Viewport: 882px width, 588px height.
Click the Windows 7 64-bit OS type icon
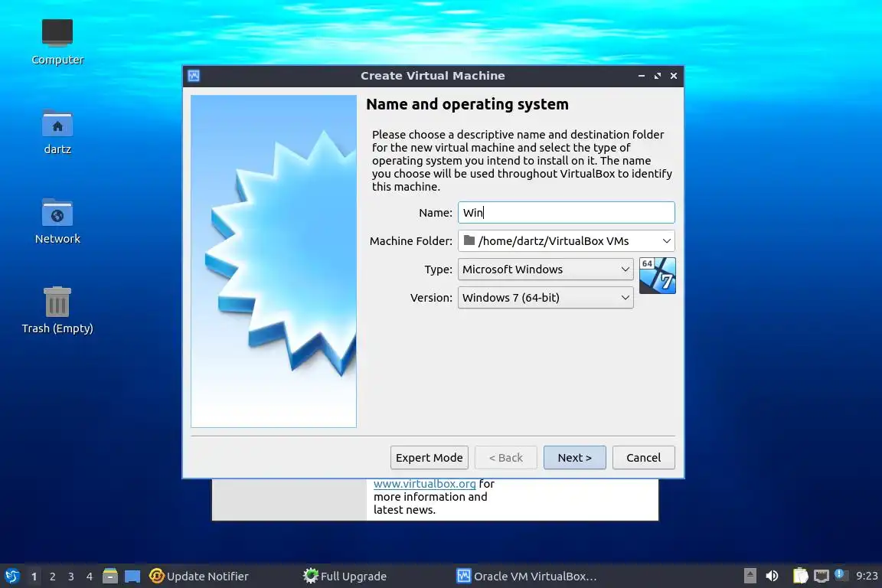657,276
